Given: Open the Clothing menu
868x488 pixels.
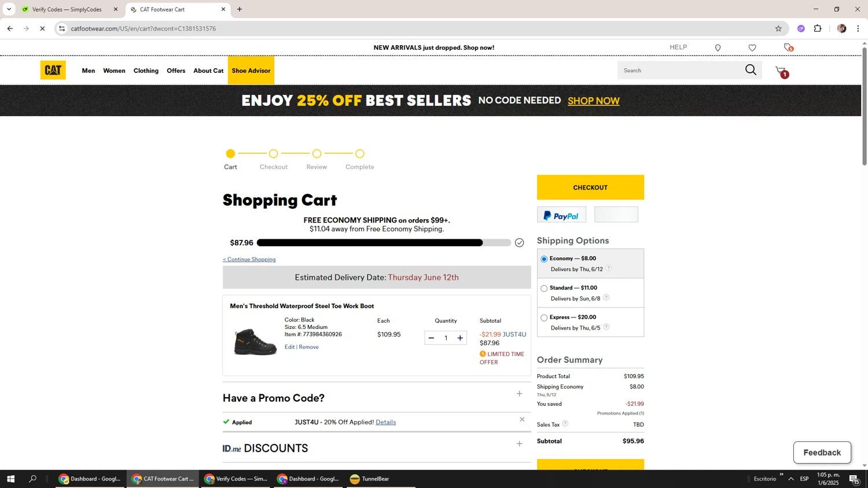Looking at the screenshot, I should click(146, 71).
